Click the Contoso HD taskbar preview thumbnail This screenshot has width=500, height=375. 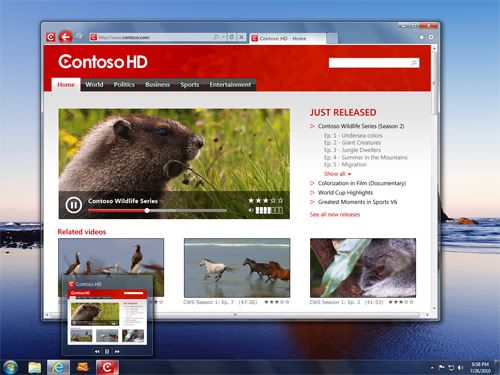(107, 317)
